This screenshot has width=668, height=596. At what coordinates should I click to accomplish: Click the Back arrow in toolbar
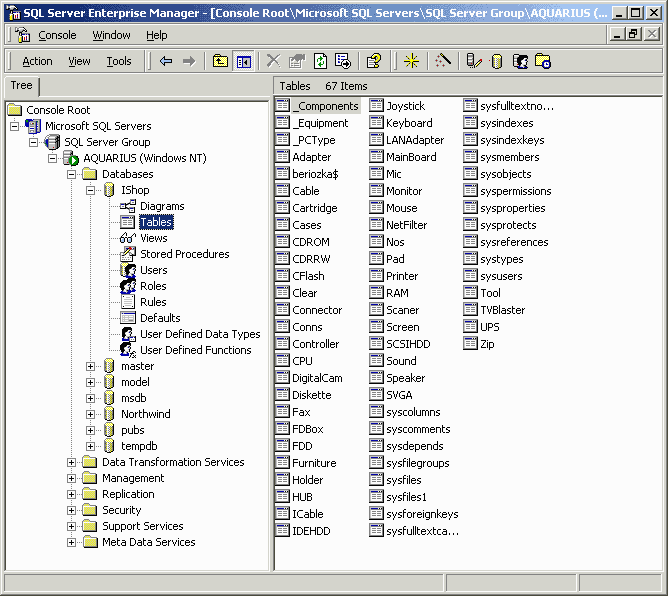pos(166,61)
